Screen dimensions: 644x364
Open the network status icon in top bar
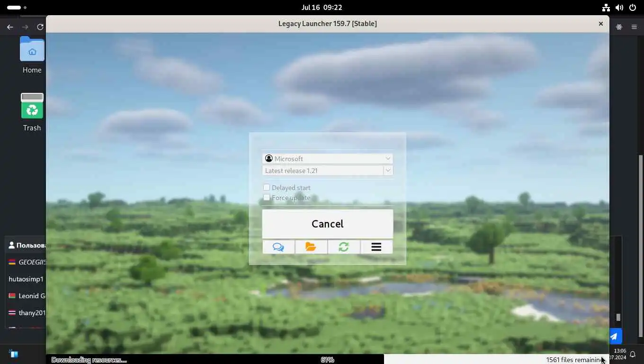[606, 8]
